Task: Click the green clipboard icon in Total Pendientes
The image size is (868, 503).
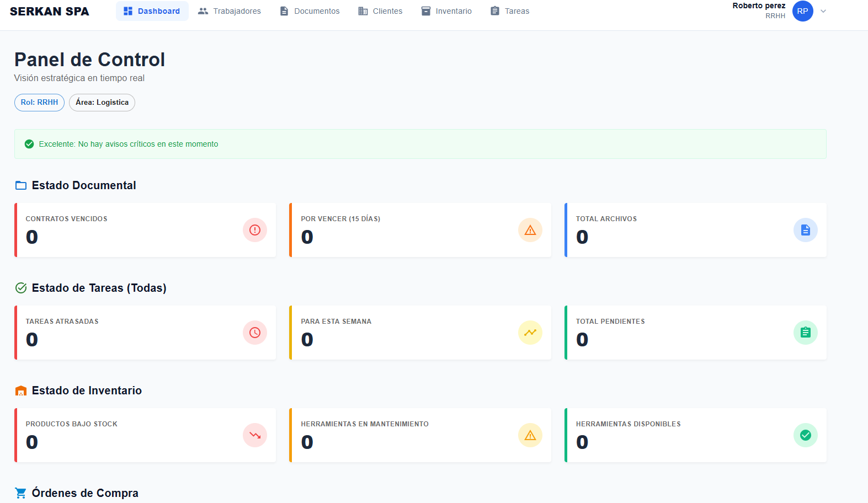Action: [805, 333]
